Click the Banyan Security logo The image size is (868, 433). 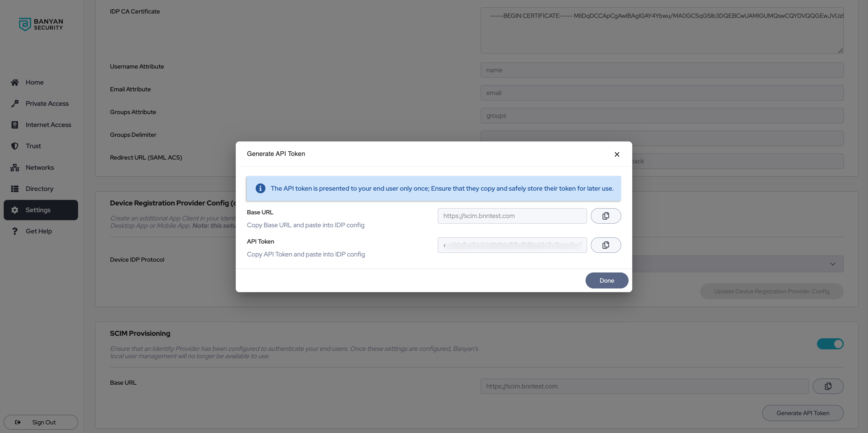coord(41,24)
